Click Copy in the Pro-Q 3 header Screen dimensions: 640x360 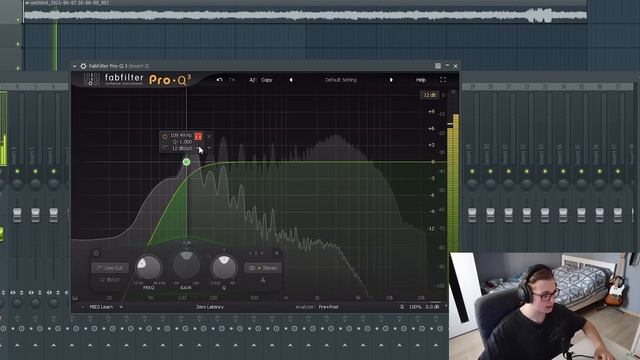[x=267, y=80]
